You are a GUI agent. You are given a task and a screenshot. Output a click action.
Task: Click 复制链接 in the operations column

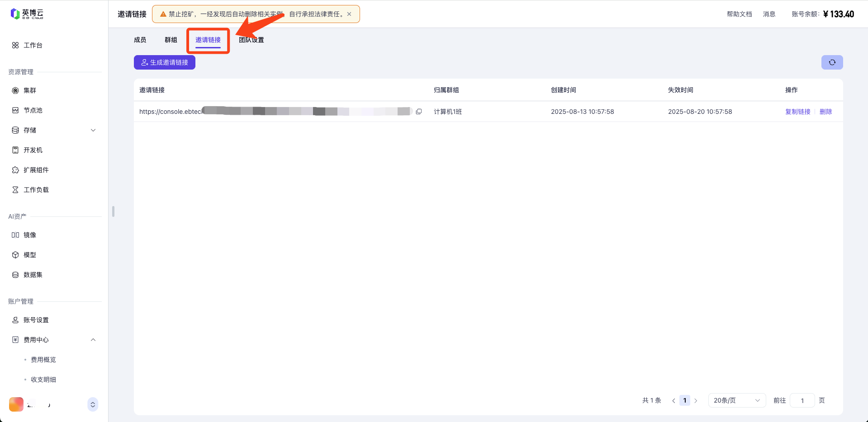[x=797, y=112]
